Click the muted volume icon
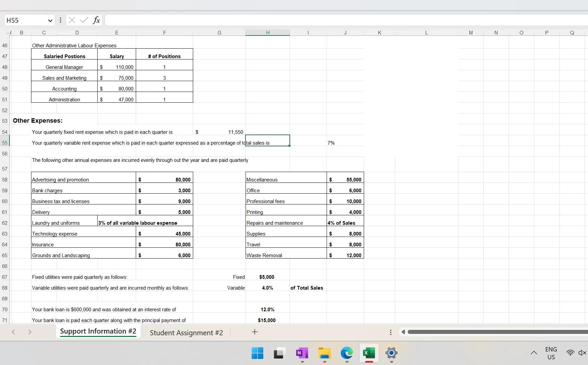Screen dimensions: 588x365 click(x=582, y=353)
